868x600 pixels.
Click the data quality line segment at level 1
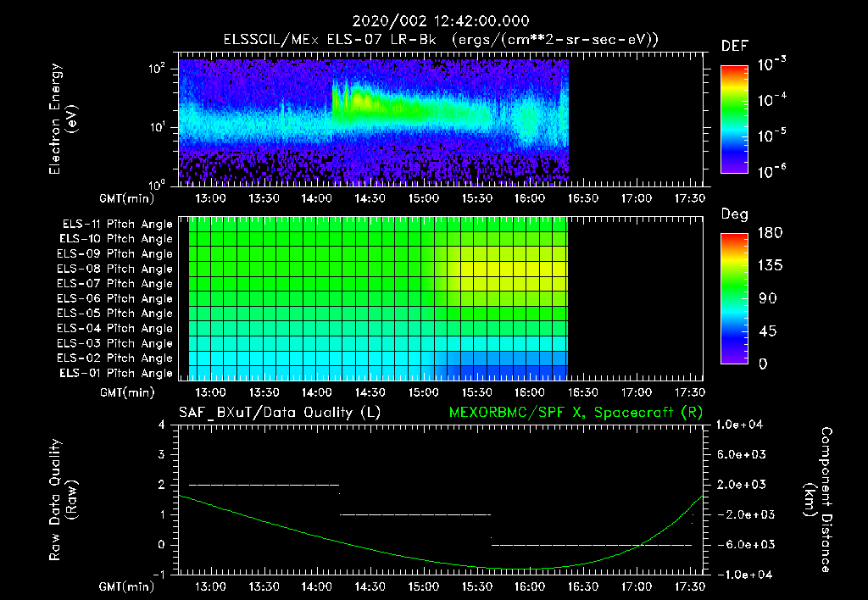click(x=415, y=514)
